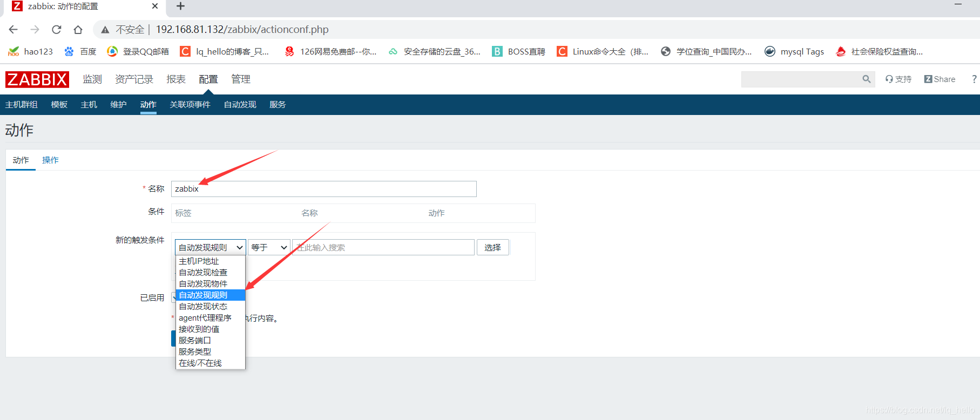Minimize the browser window
The height and width of the screenshot is (420, 980).
pos(958,4)
